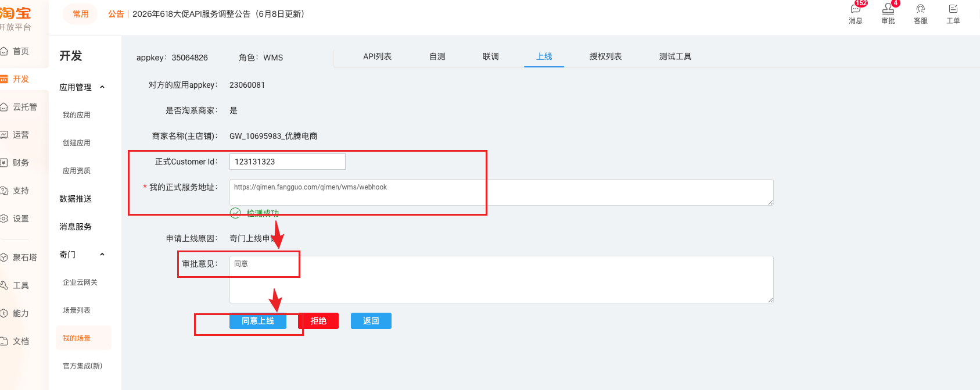
Task: Open the 审批 approvals icon
Action: [x=888, y=14]
